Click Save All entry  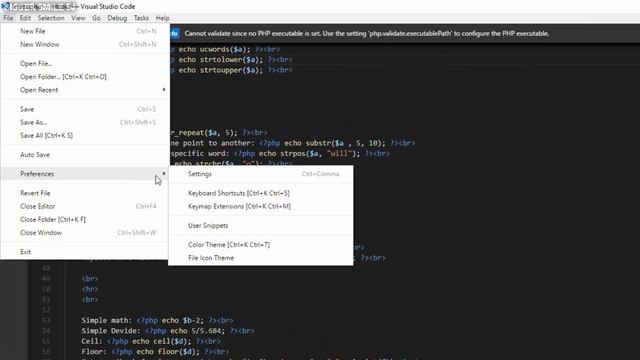tap(85, 135)
